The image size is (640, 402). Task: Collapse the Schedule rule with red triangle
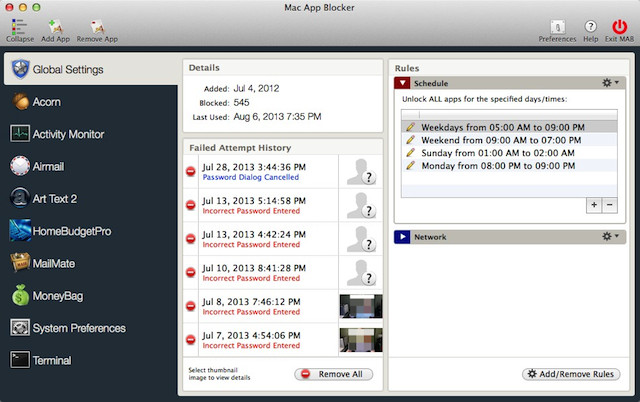coord(402,83)
